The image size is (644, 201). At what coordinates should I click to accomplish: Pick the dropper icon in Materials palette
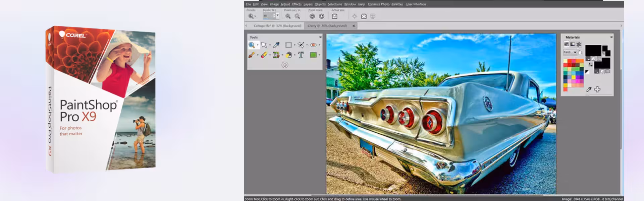589,89
